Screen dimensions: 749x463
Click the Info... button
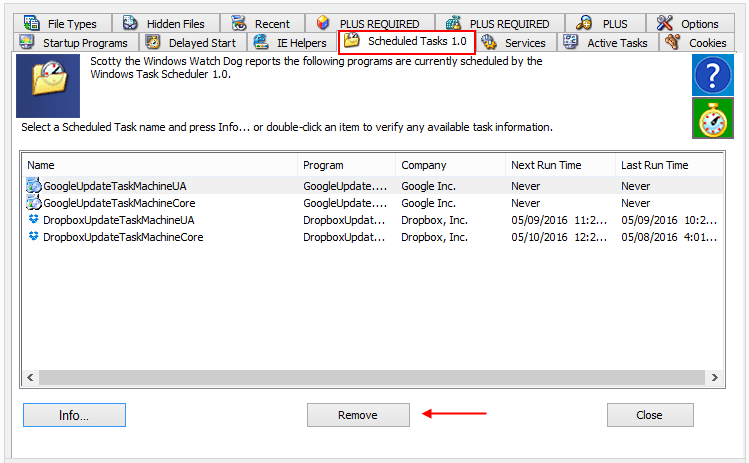[x=75, y=415]
